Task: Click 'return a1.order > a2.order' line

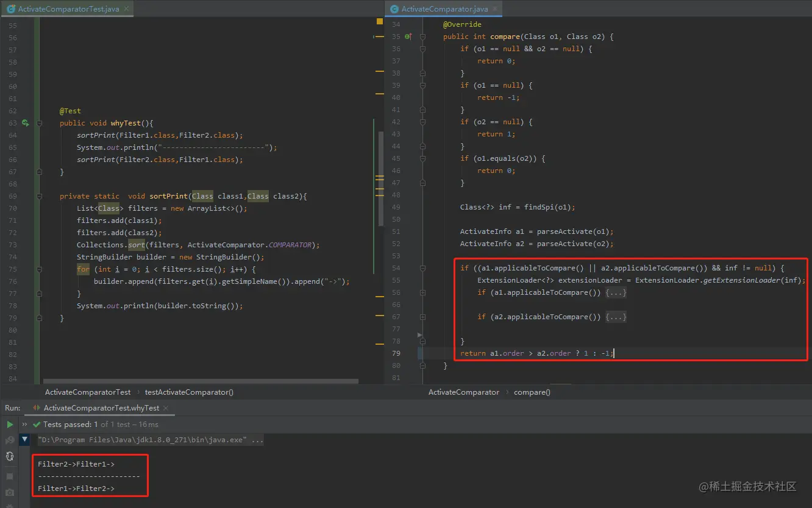Action: coord(537,353)
